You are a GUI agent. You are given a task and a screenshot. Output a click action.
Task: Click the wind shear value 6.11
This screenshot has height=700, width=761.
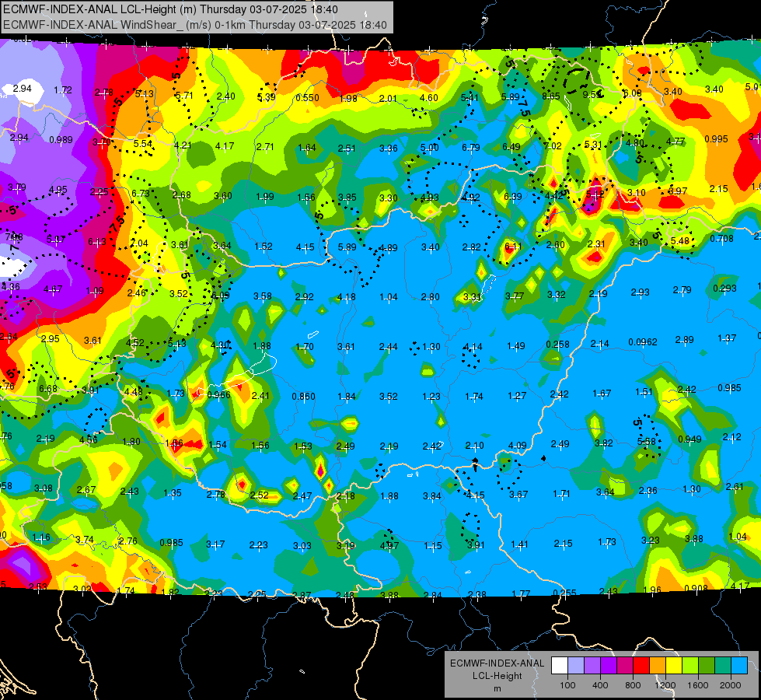513,247
